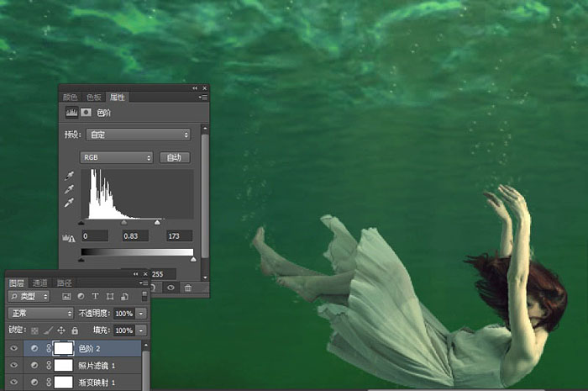Open the 预设 preset dropdown
Image resolution: width=588 pixels, height=391 pixels.
pos(139,135)
